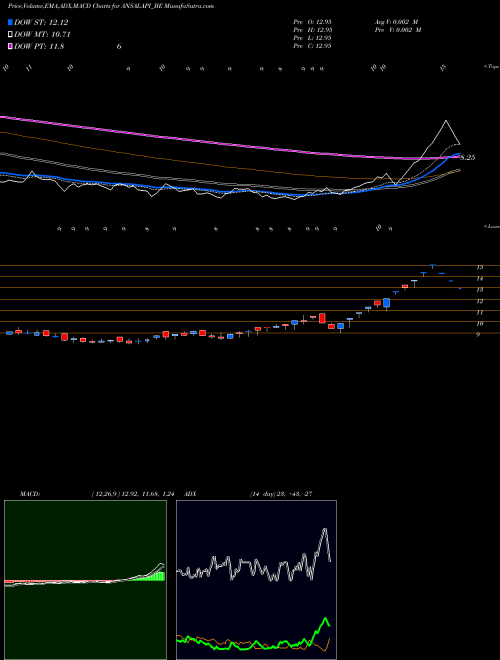Click the peak of the white price line

pyautogui.click(x=446, y=121)
